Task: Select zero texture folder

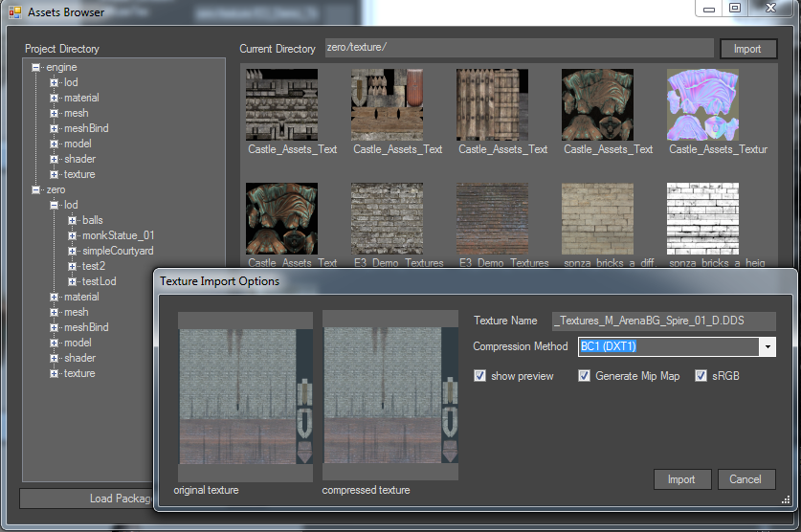Action: 79,374
